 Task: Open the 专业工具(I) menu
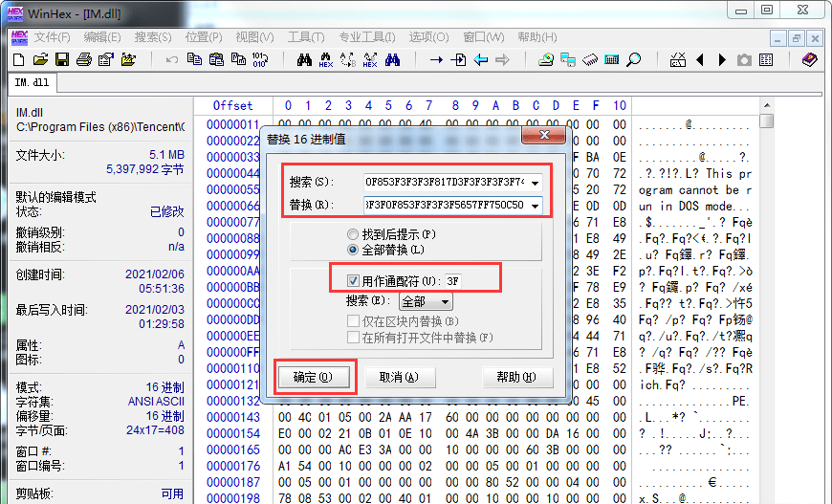pyautogui.click(x=366, y=37)
